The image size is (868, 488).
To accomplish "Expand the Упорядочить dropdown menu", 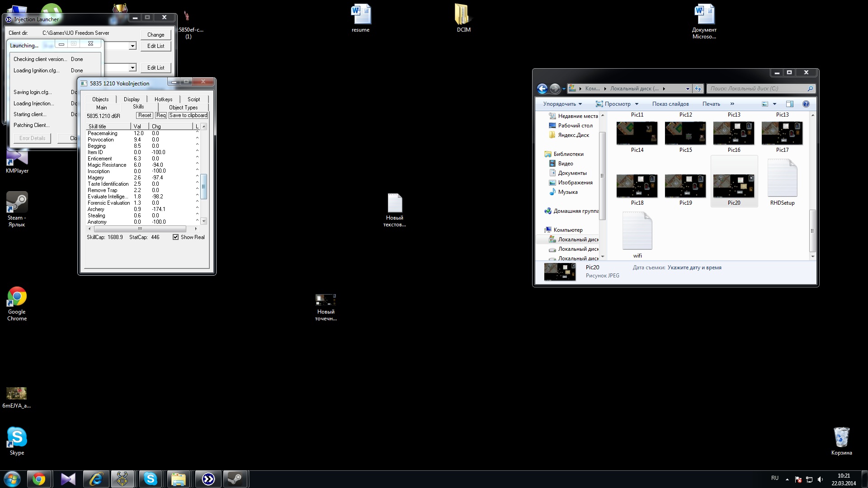I will [x=562, y=104].
